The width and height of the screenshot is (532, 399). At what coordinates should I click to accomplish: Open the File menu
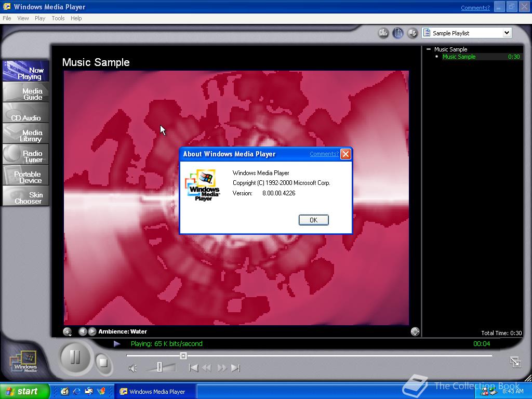coord(7,18)
